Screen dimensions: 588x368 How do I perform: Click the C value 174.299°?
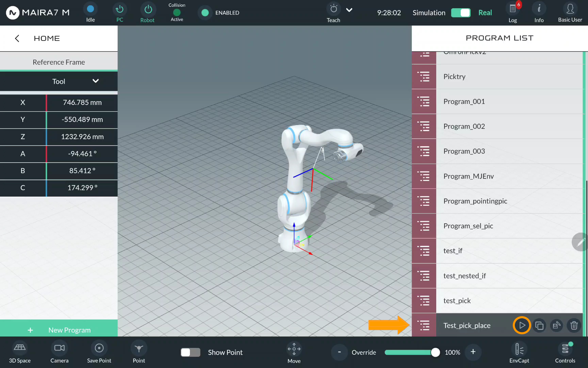point(82,188)
